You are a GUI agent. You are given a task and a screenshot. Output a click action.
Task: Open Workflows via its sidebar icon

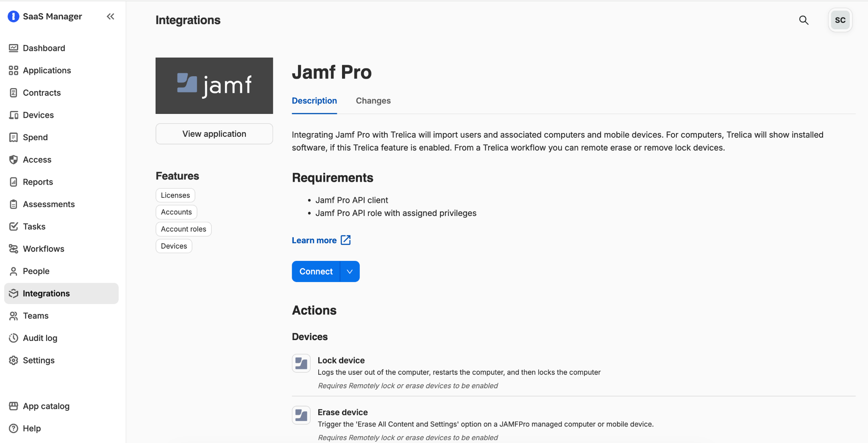pyautogui.click(x=14, y=249)
